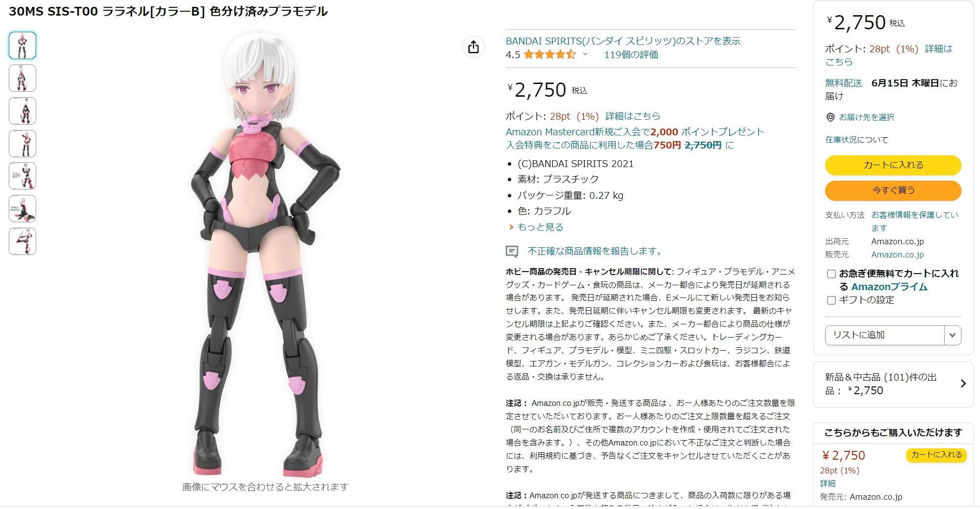Click the orange 今すぐ買う button
This screenshot has width=980, height=509.
[893, 191]
